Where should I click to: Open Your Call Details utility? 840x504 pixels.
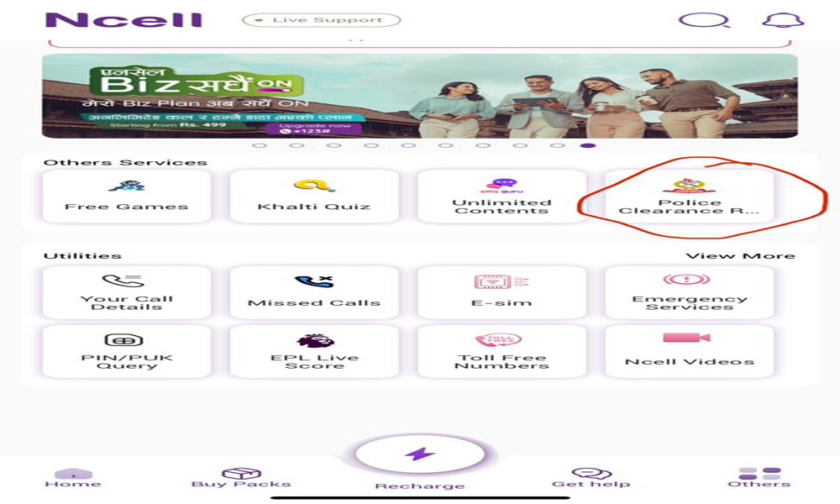[127, 292]
